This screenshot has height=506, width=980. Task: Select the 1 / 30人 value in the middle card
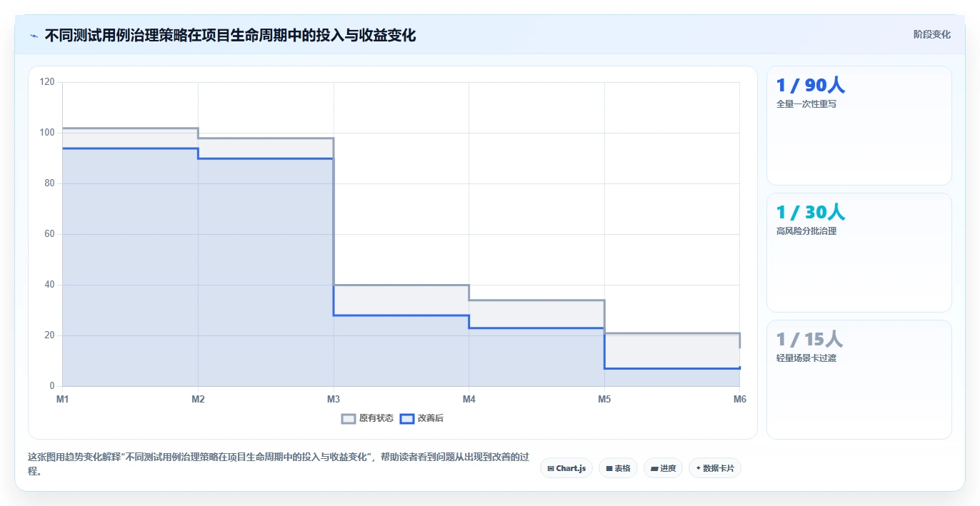click(x=810, y=212)
